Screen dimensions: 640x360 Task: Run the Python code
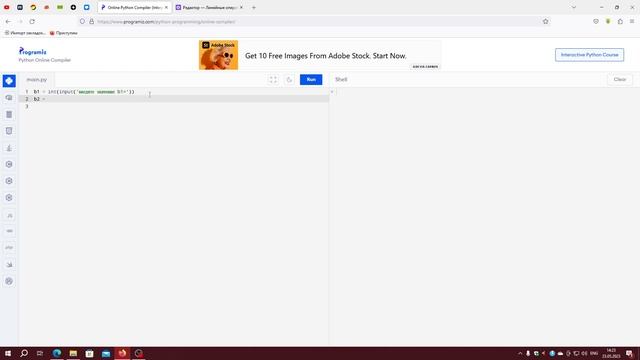coord(311,80)
